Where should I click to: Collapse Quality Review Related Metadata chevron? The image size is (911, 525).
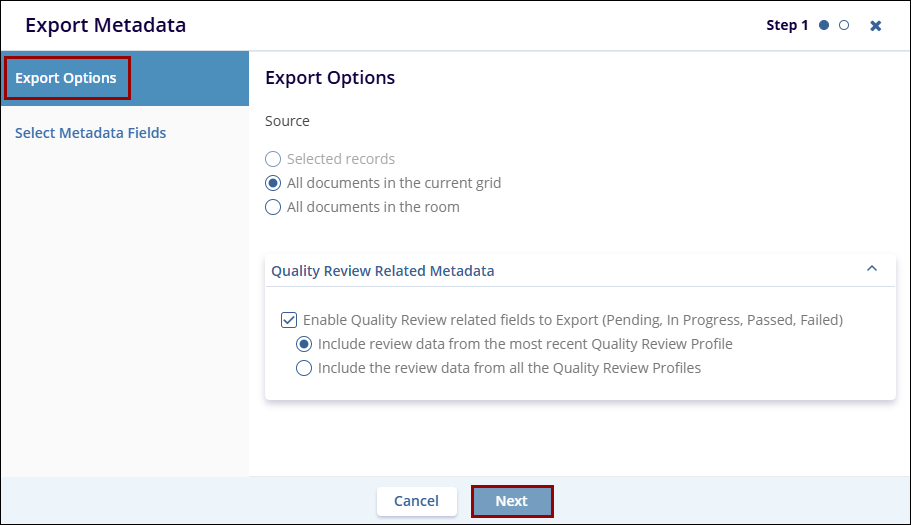tap(871, 269)
